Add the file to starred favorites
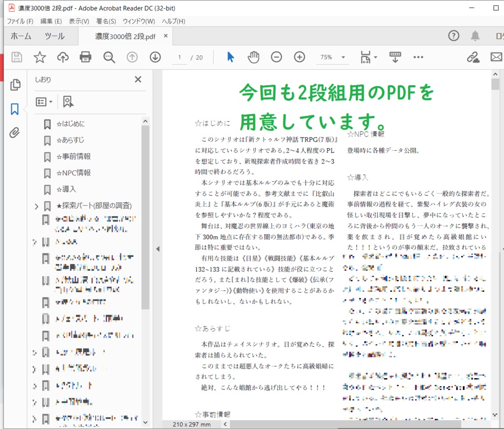This screenshot has width=504, height=429. pos(40,57)
